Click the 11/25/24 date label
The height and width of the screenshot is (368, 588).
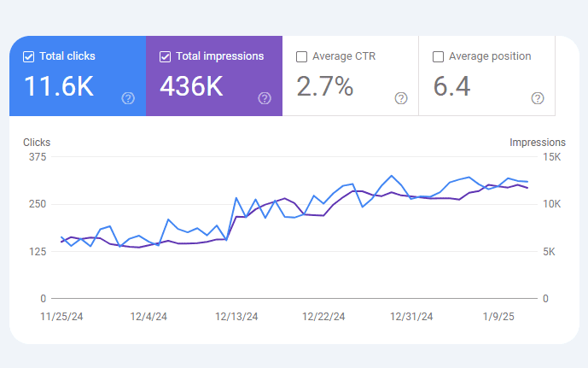pos(61,317)
